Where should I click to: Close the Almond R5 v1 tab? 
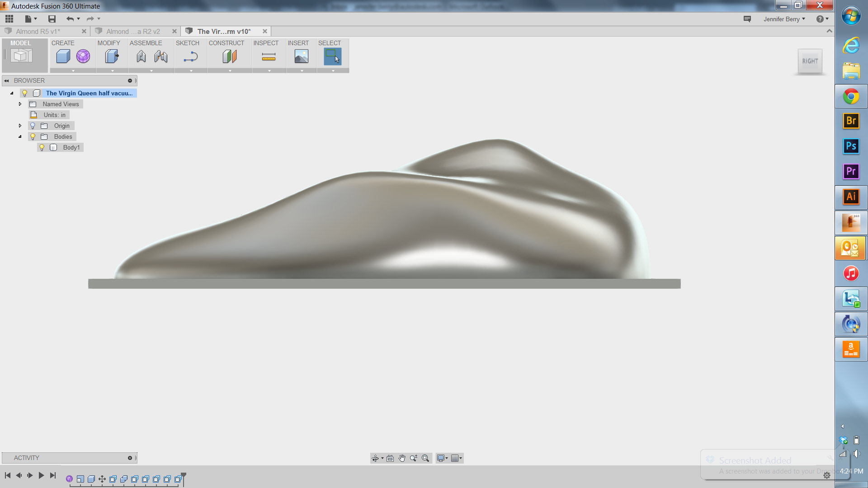click(x=84, y=31)
